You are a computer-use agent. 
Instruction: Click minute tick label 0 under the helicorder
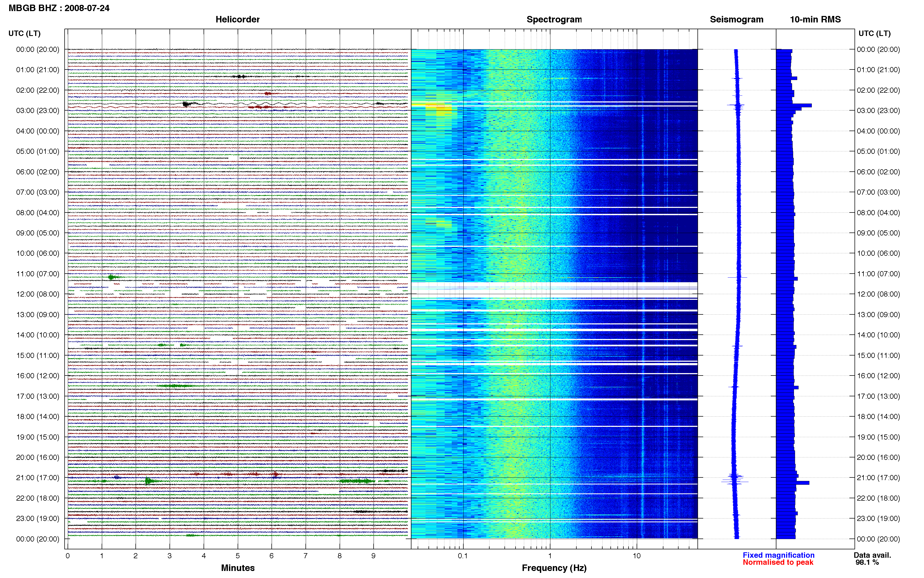tap(68, 556)
